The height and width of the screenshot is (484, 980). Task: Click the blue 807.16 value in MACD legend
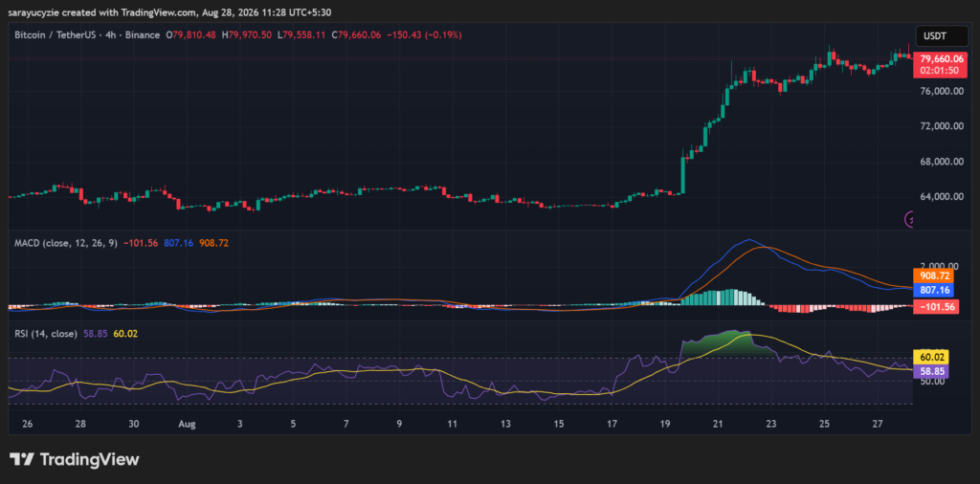[179, 243]
